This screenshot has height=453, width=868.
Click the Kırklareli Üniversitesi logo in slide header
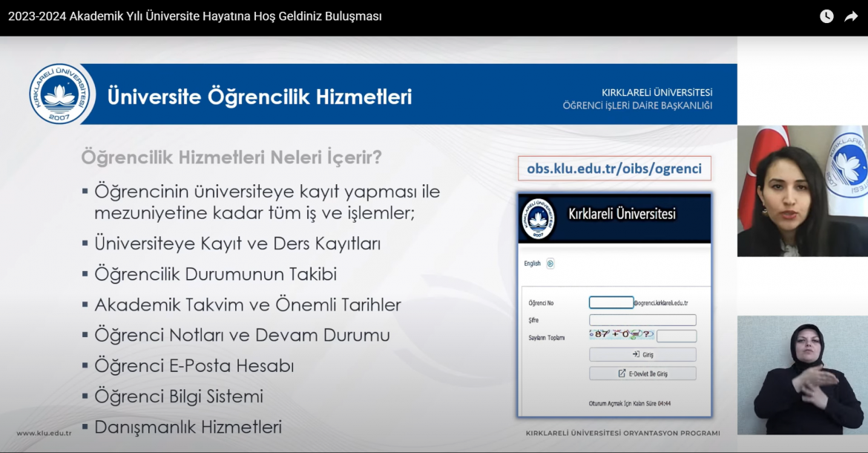tap(62, 94)
